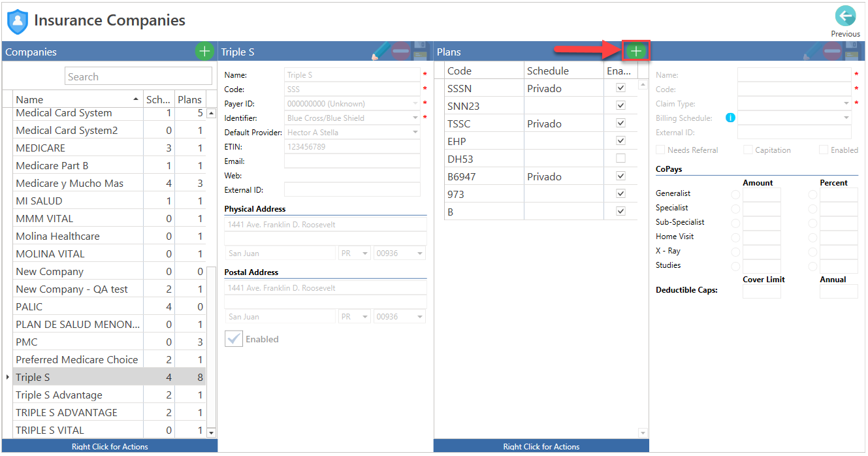868x456 pixels.
Task: Toggle Enabled checkbox for plan SSSN
Action: click(x=621, y=88)
